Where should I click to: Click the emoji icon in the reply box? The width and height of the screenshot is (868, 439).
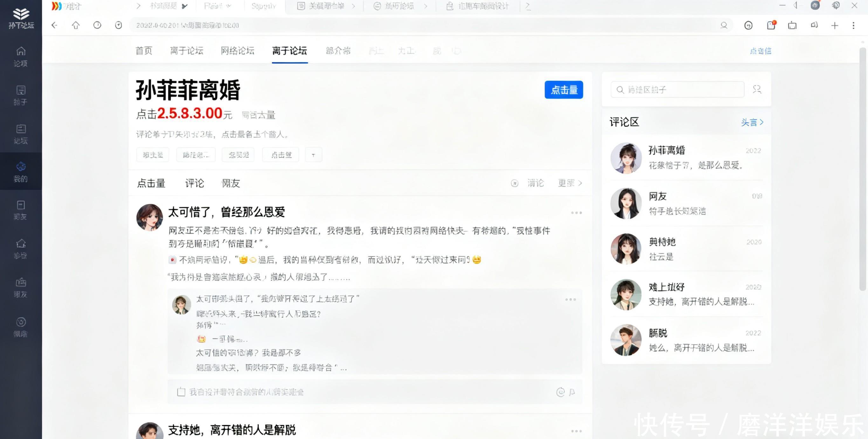point(560,392)
